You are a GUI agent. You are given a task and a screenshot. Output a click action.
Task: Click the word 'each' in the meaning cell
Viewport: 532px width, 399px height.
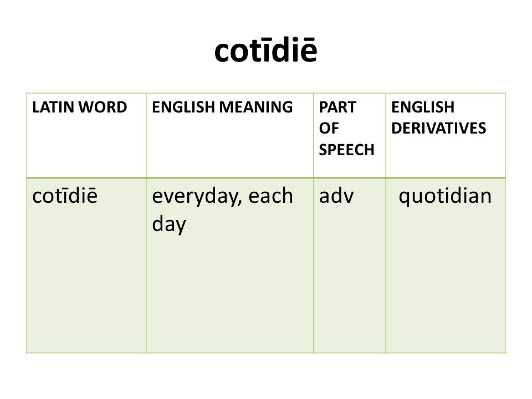[x=271, y=196]
